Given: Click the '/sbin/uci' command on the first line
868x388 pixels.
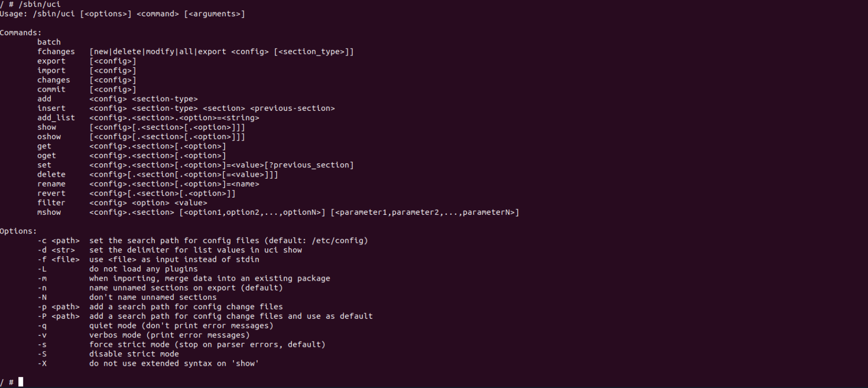Looking at the screenshot, I should [x=40, y=4].
